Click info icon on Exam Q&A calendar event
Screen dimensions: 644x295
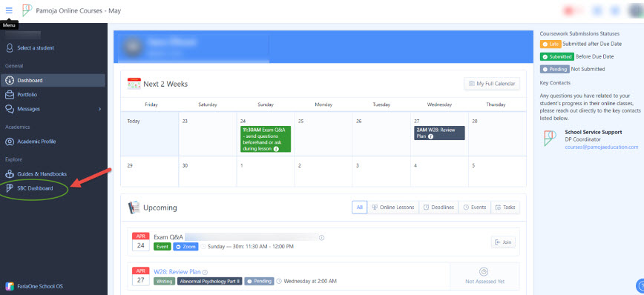pos(276,149)
